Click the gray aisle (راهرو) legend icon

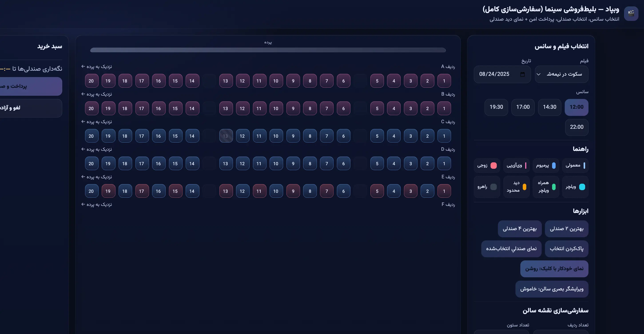click(493, 187)
